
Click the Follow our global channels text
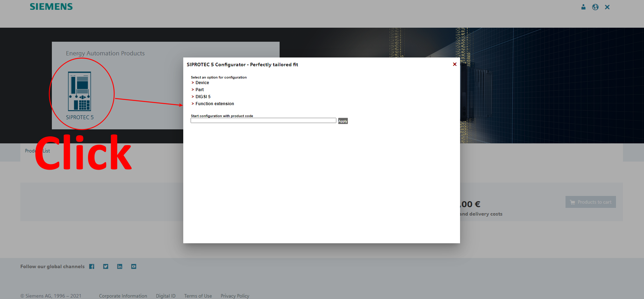point(53,266)
